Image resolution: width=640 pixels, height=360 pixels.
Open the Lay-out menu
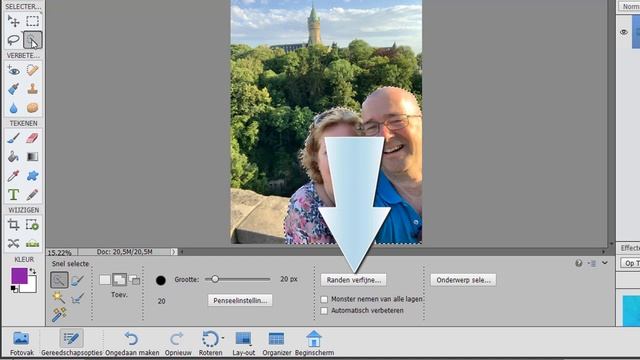244,343
